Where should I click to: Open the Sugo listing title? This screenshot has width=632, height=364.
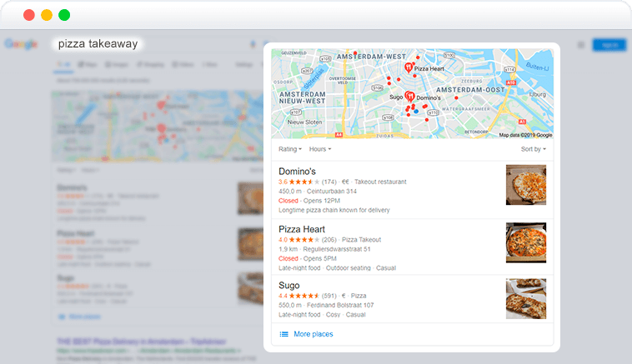[289, 285]
